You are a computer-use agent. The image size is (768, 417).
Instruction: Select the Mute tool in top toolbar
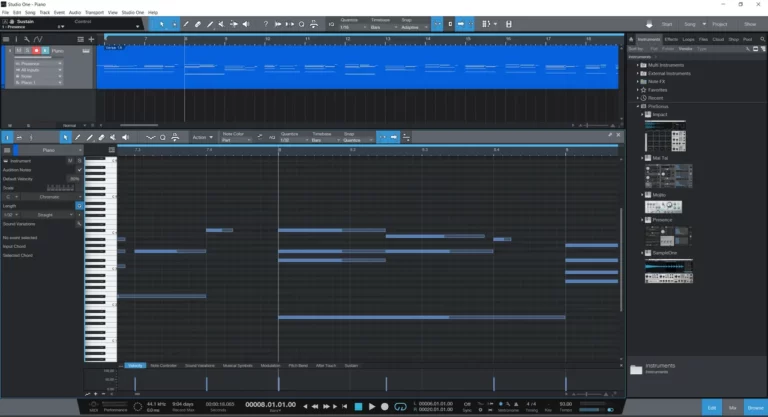tap(221, 24)
